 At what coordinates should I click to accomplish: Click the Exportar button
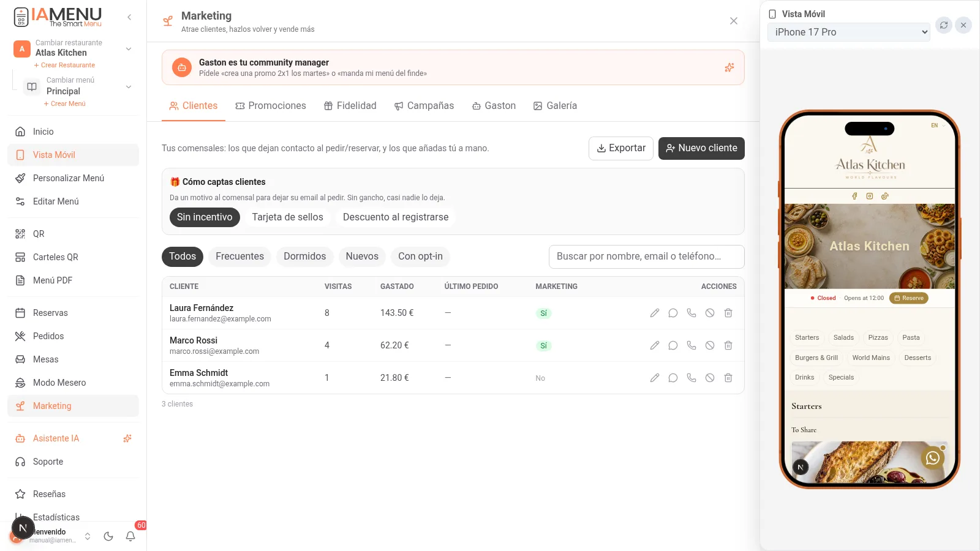(621, 148)
